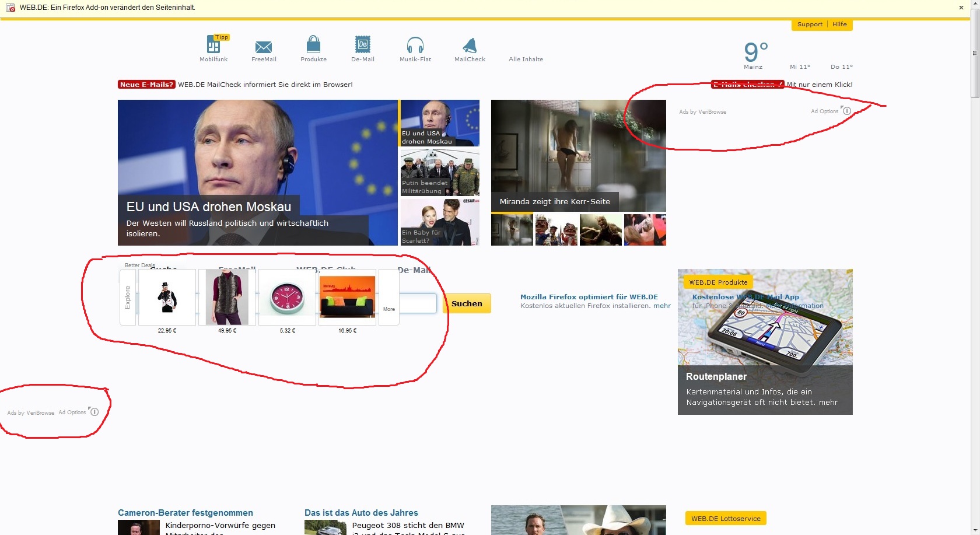Open the 16,95 € sofa product image
Screen dimensions: 980x535
click(x=347, y=297)
